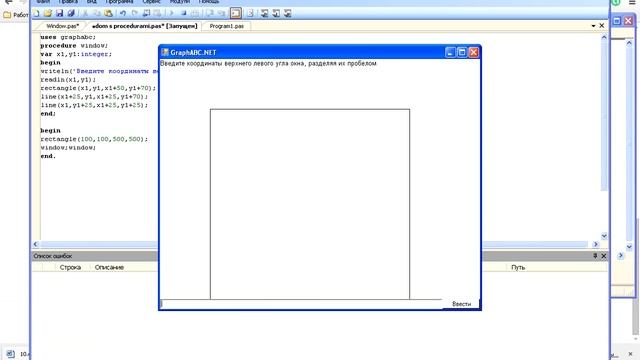Undo the last edit
Viewport: 640px width, 360px height.
(123, 13)
